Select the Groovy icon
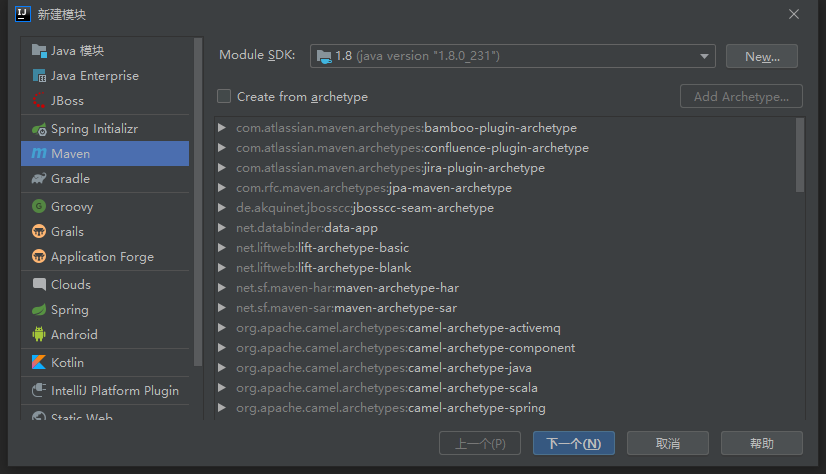This screenshot has width=826, height=474. click(x=39, y=207)
